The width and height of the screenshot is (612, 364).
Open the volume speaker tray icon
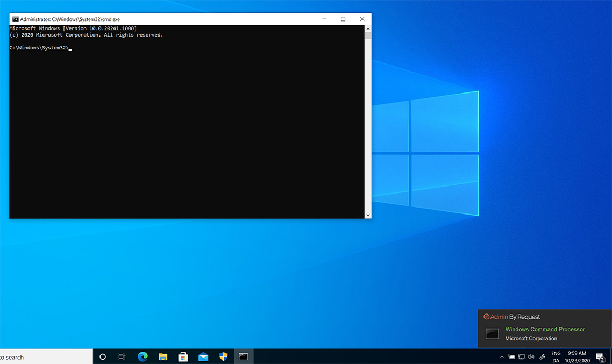[531, 356]
